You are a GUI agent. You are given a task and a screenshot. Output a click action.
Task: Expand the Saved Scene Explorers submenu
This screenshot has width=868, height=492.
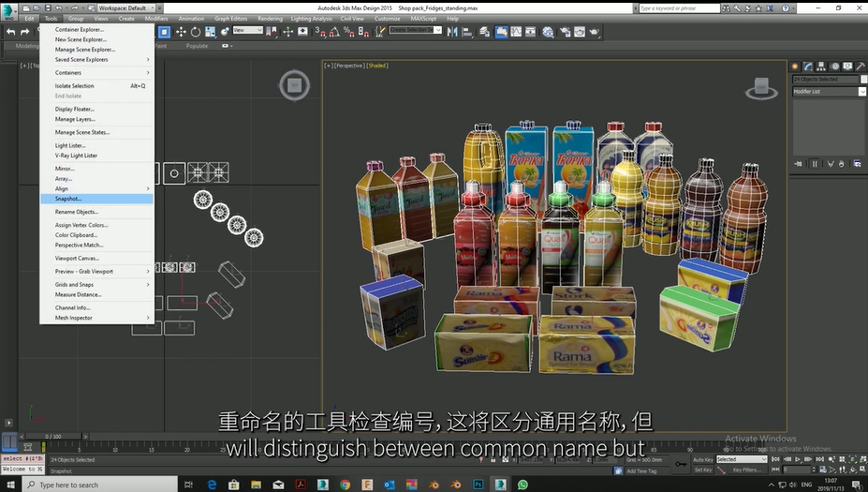96,59
